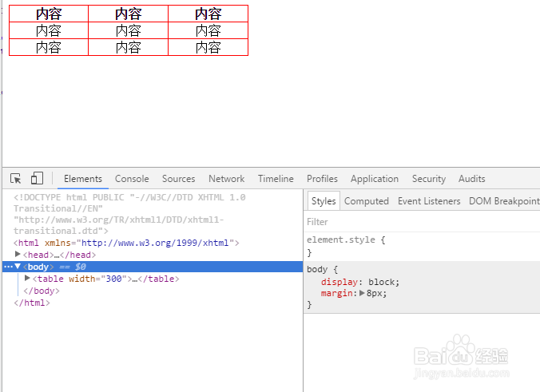Viewport: 540px width, 392px height.
Task: Click the last bold header cell 内容
Action: coord(208,14)
